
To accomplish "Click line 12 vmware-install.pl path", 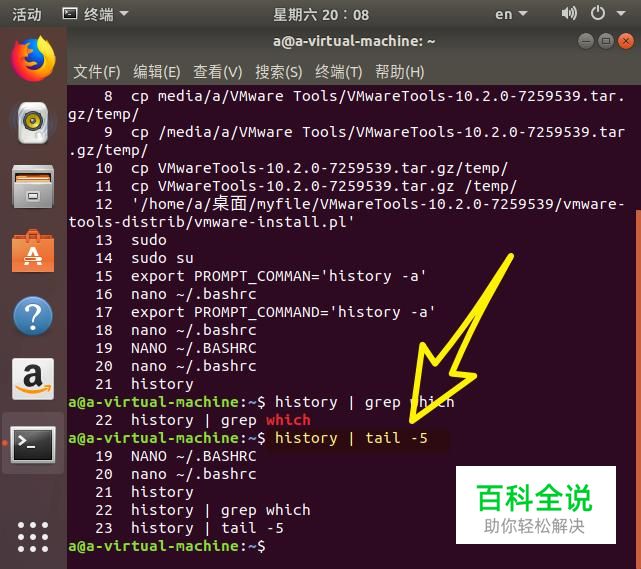I will click(347, 213).
